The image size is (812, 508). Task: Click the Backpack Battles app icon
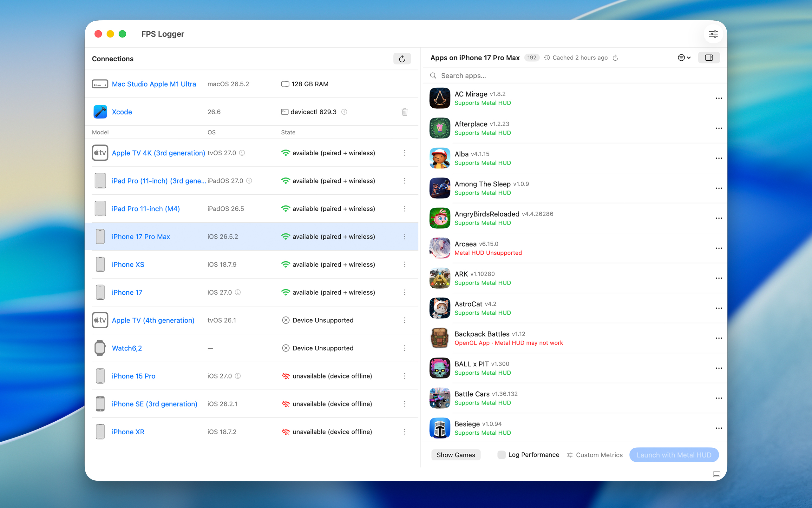440,338
